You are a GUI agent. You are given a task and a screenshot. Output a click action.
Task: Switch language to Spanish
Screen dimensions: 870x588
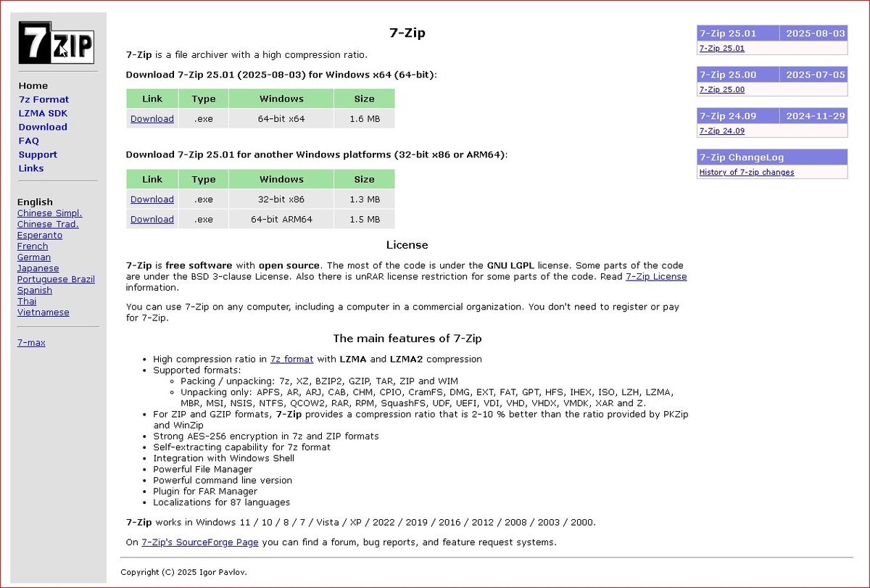click(35, 290)
